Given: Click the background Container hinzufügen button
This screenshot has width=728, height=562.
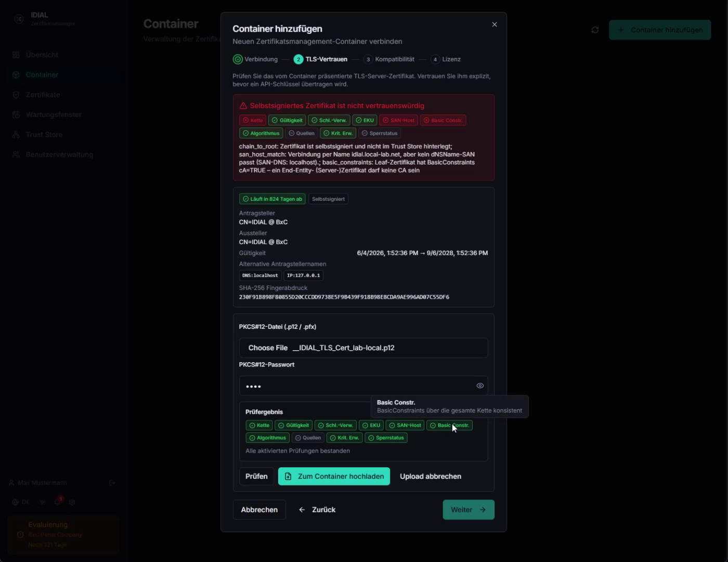Looking at the screenshot, I should click(660, 30).
